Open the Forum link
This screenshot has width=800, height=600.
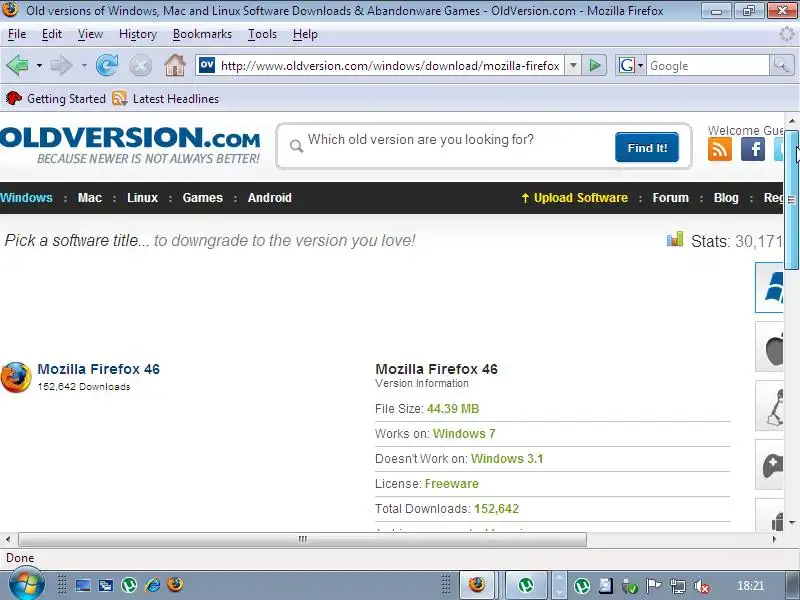[x=670, y=198]
